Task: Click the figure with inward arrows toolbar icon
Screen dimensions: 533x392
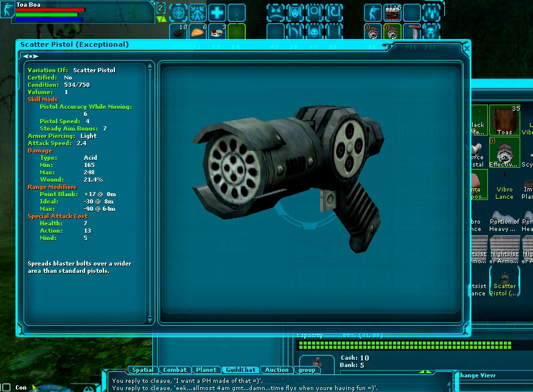Action: pyautogui.click(x=198, y=12)
